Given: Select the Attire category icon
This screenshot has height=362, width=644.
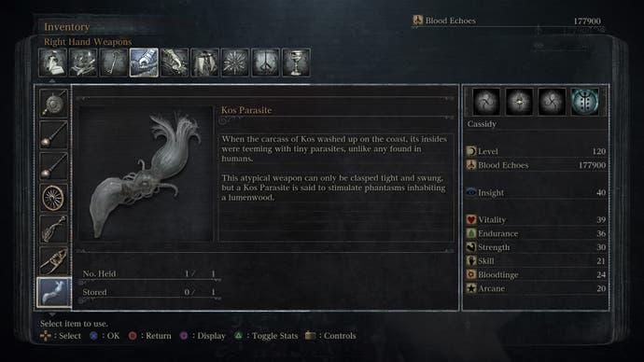Looking at the screenshot, I should click(204, 63).
